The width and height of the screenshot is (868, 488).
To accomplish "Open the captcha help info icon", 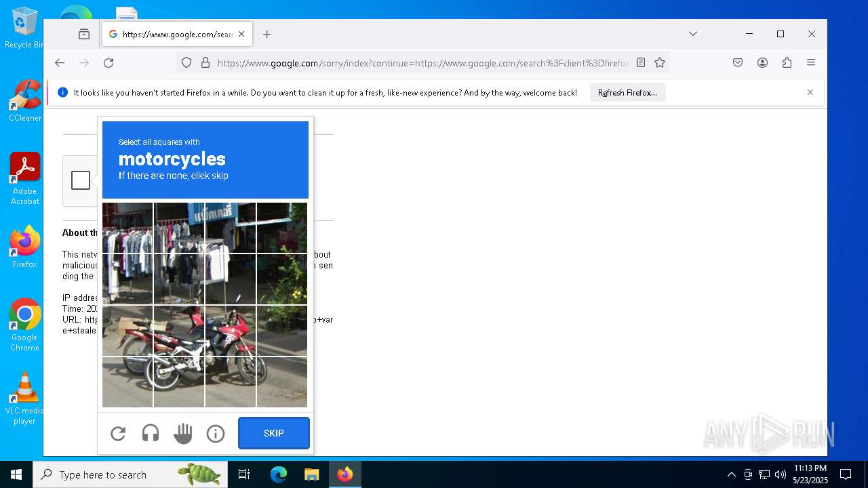I will tap(216, 433).
